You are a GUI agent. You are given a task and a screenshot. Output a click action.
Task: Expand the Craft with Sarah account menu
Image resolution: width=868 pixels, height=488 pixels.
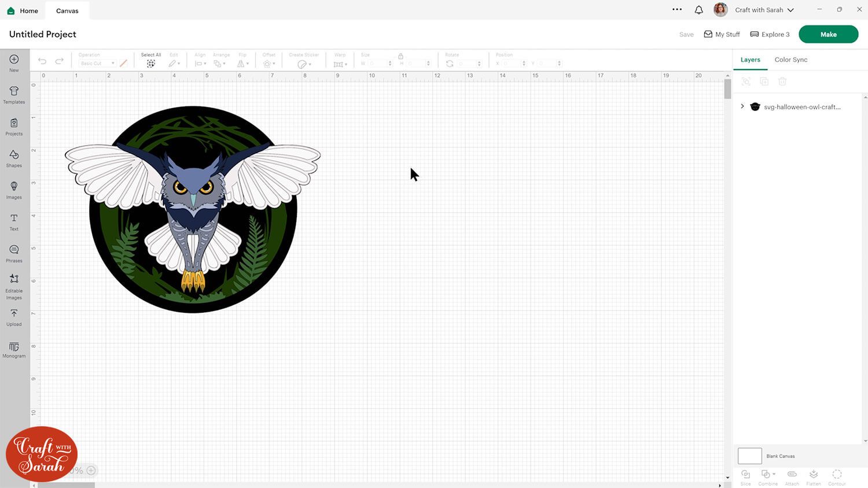(764, 10)
